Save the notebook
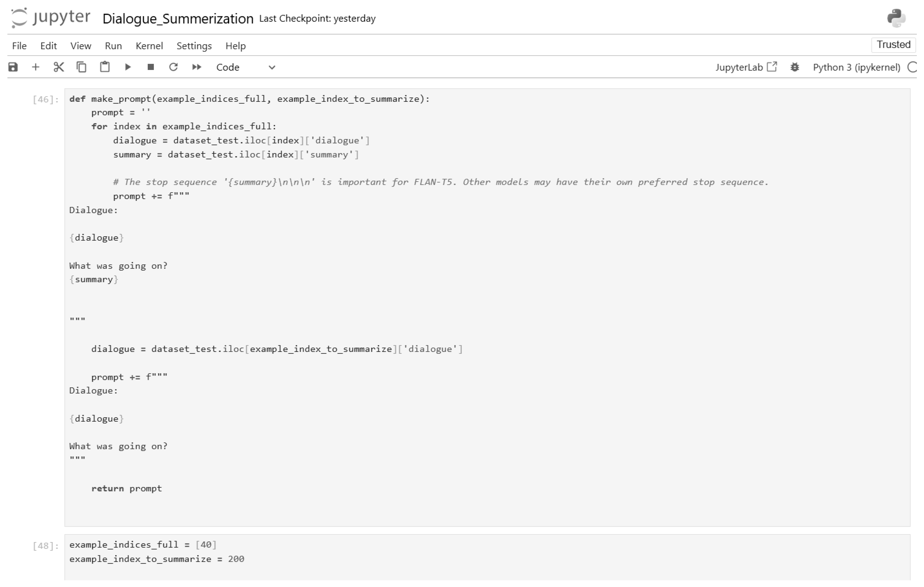This screenshot has width=924, height=587. tap(13, 67)
